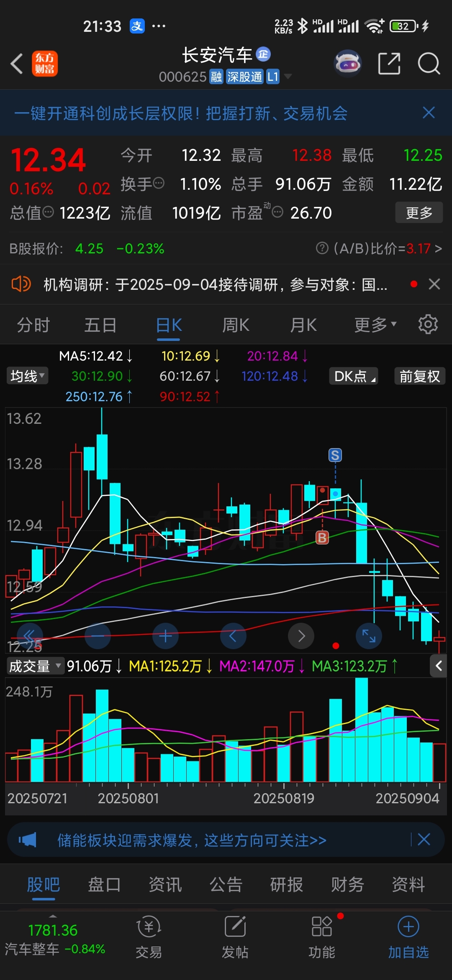The image size is (452, 980).
Task: Select the 股吧 tab
Action: point(44,885)
